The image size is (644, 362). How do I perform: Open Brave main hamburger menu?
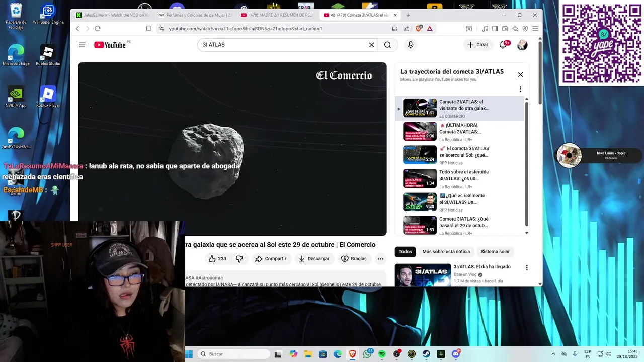(535, 29)
